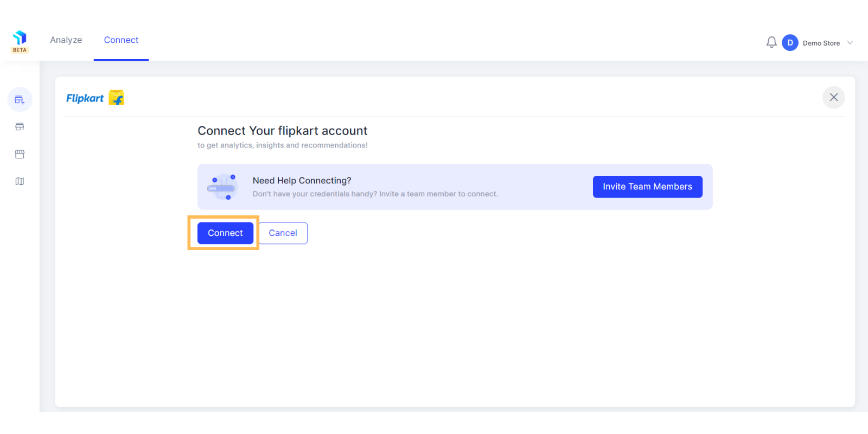Open the storefront sidebar icon
868x434 pixels.
(x=20, y=154)
